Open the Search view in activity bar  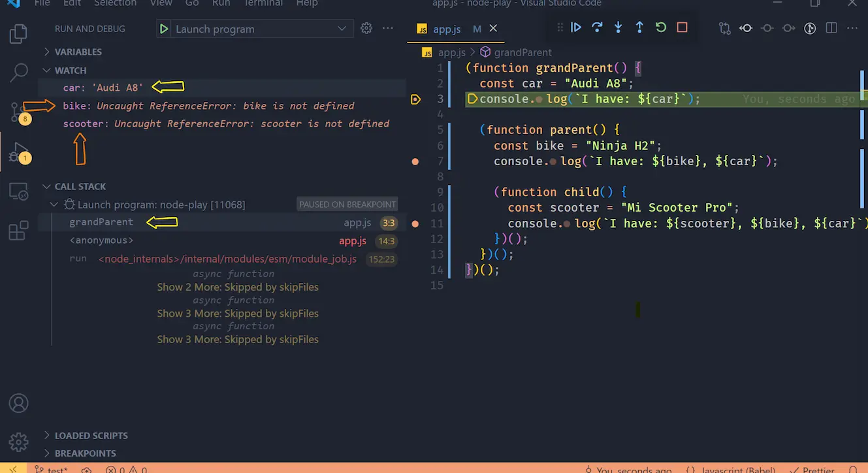[18, 73]
